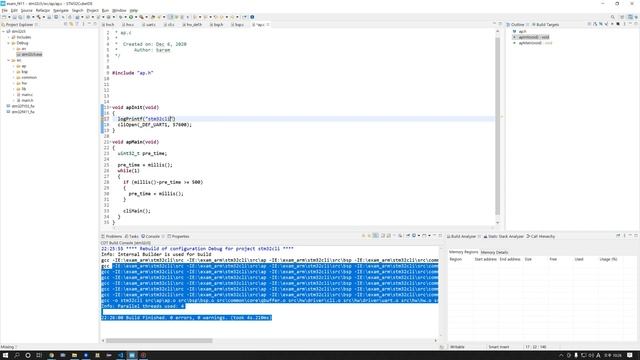Click the console horizontal scrollbar thumb
This screenshot has height=360, width=640.
tap(159, 340)
